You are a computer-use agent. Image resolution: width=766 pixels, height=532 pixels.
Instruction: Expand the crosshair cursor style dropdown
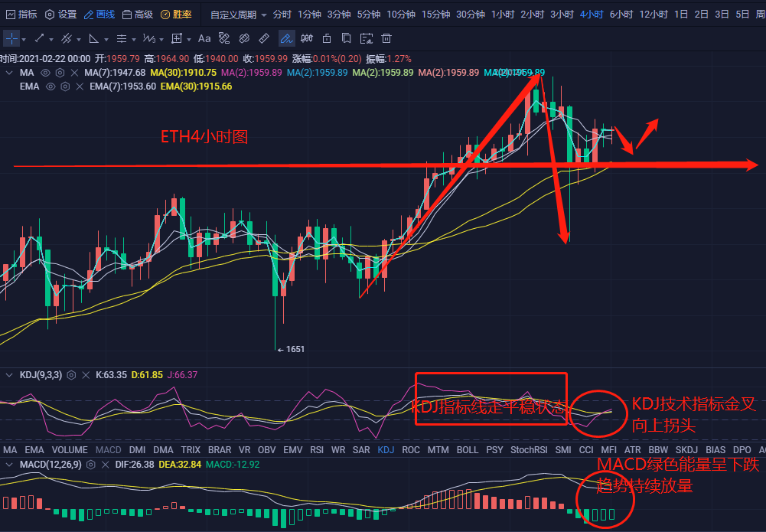point(23,38)
